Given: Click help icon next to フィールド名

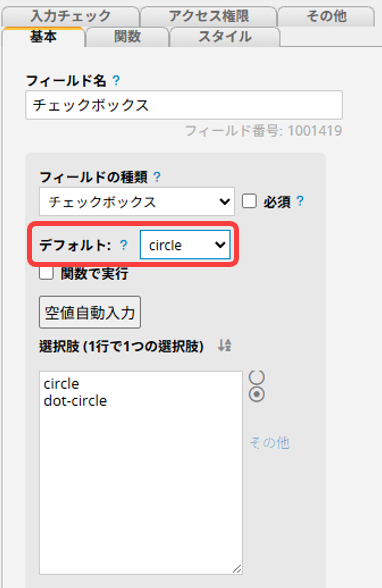Looking at the screenshot, I should (x=116, y=80).
